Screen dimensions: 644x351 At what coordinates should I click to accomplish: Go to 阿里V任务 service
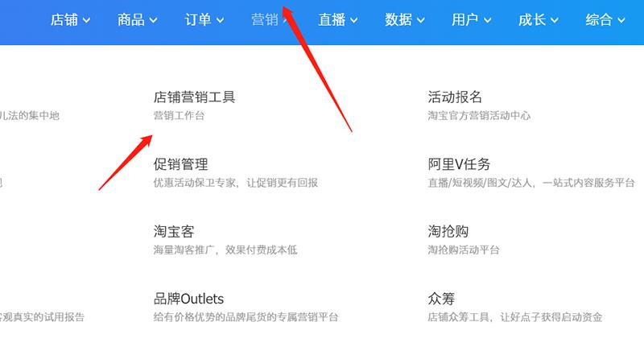[x=459, y=164]
